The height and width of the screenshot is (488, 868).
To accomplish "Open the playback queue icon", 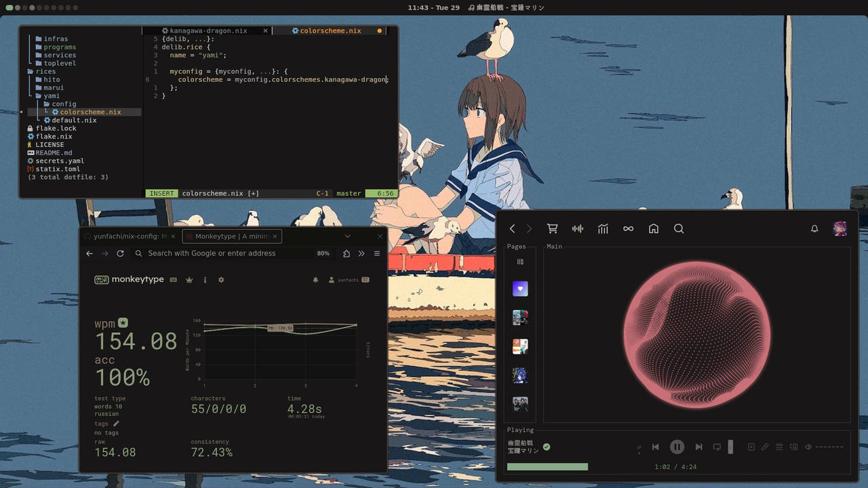I will click(779, 447).
